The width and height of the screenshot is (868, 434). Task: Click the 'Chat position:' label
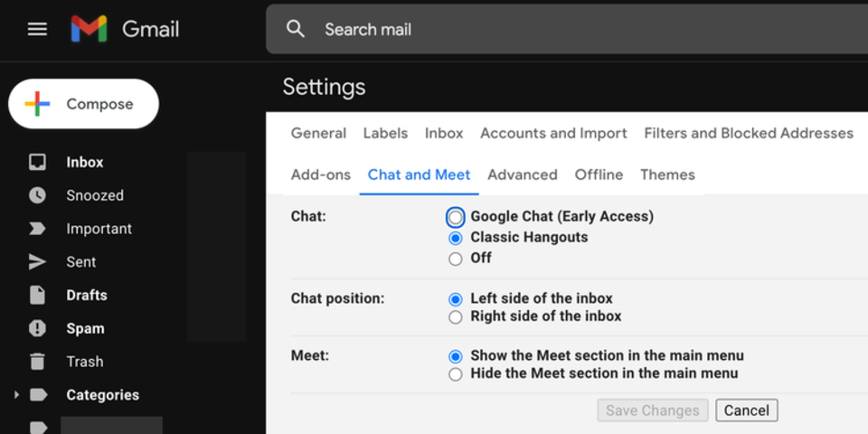(x=337, y=299)
